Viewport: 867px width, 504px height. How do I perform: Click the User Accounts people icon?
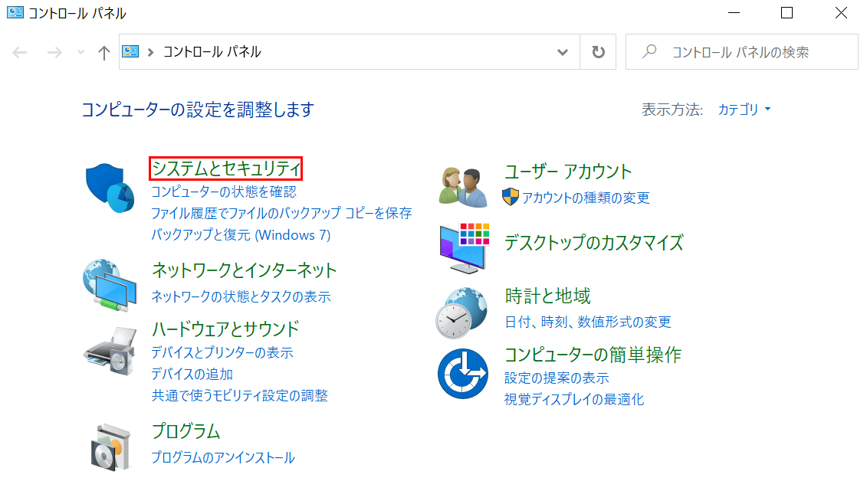(463, 187)
